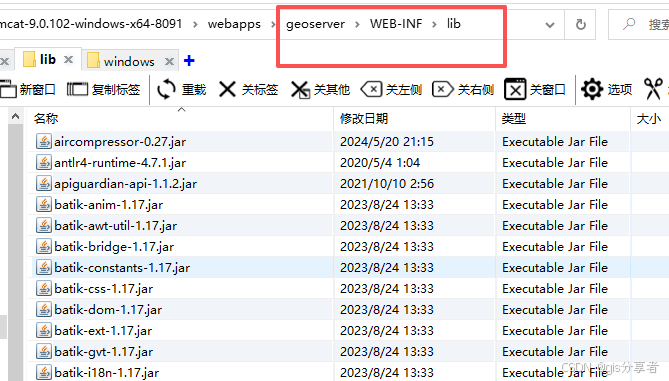Screen dimensions: 669x381
Task: Click jar icon of batik-anim-1.17.jar
Action: tap(44, 204)
